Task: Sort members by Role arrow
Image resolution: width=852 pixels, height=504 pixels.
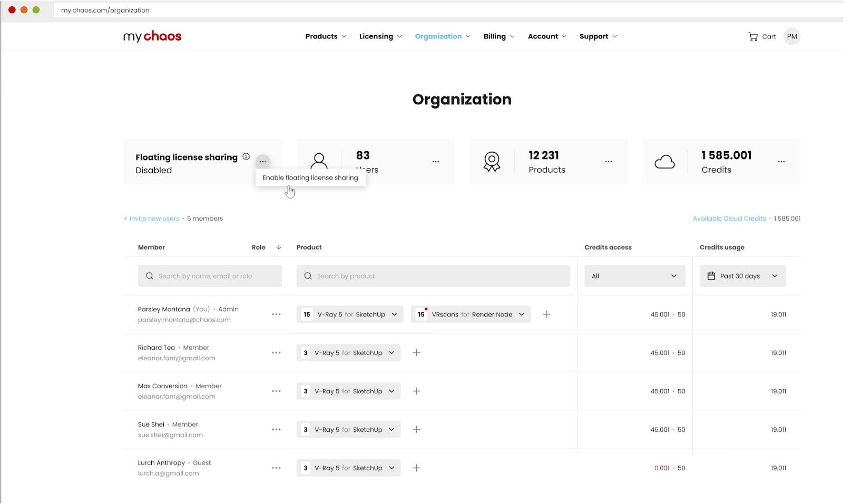Action: tap(279, 247)
